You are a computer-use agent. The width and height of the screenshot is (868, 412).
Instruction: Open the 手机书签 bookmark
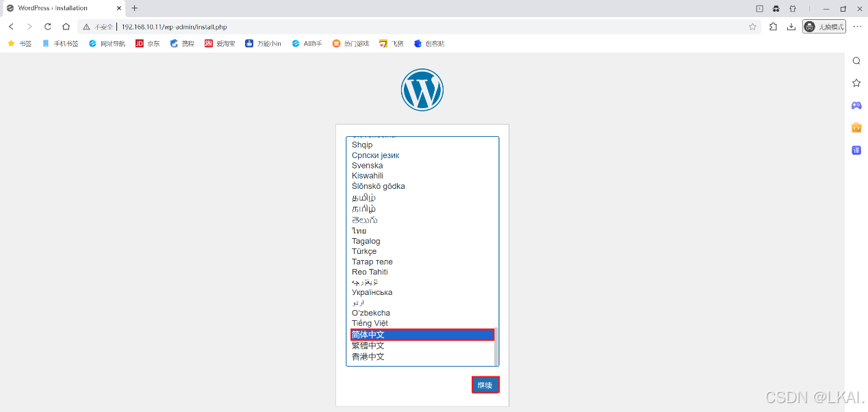[60, 43]
